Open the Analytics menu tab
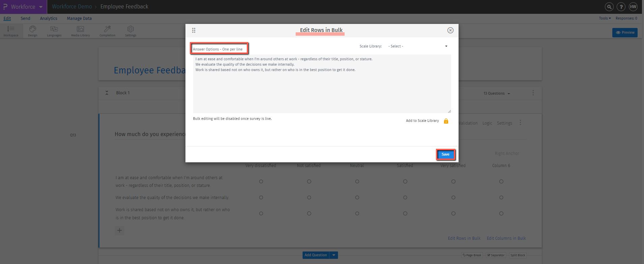 coord(49,19)
